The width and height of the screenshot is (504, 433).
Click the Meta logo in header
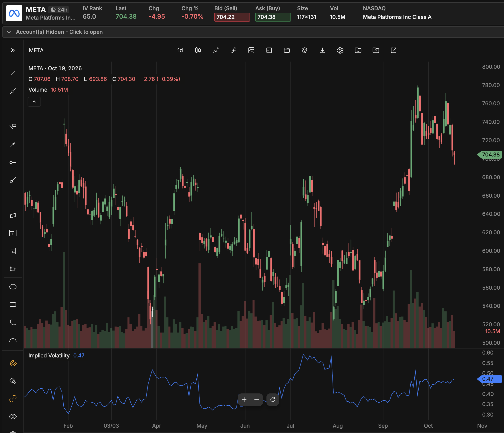point(14,13)
